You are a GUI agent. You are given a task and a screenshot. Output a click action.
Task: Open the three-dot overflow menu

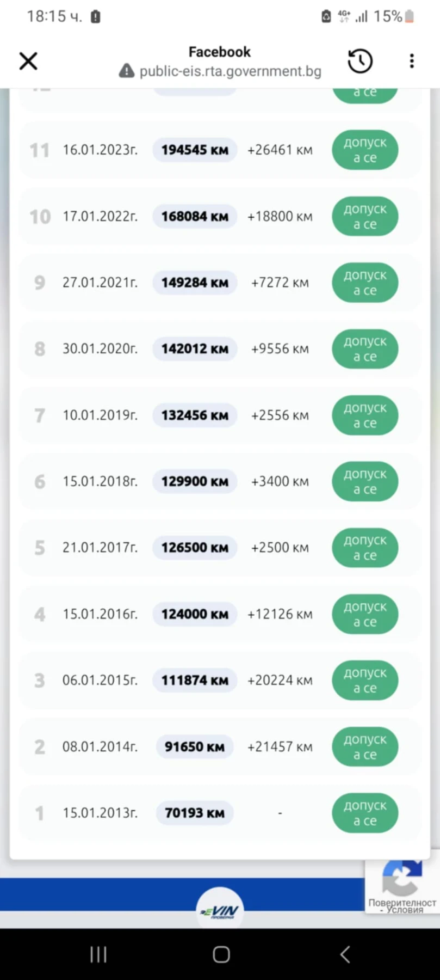[412, 61]
